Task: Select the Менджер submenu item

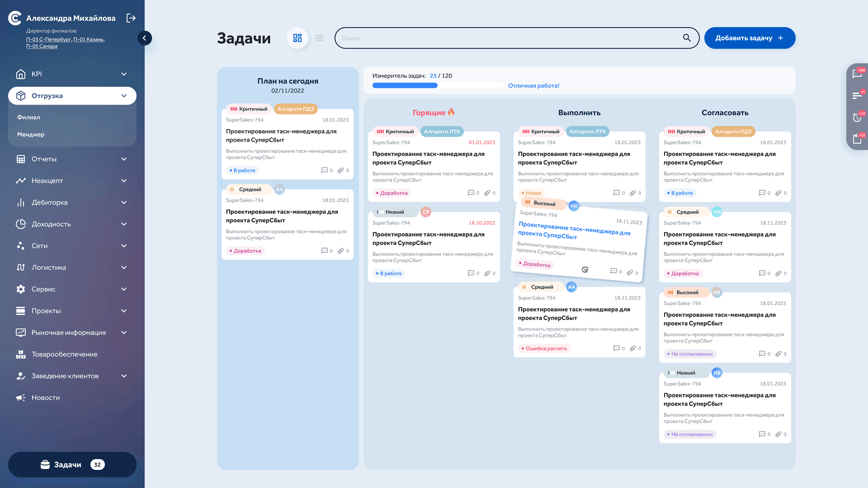Action: coord(31,134)
